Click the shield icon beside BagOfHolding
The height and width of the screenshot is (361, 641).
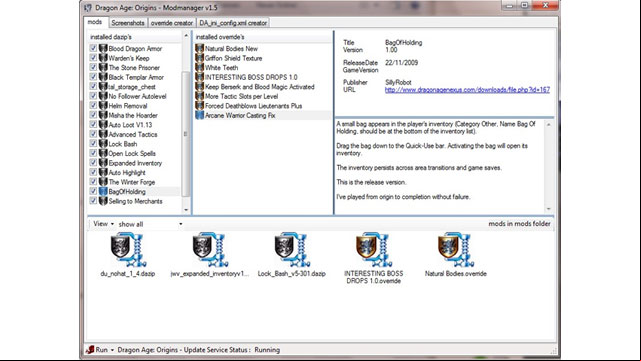pyautogui.click(x=103, y=191)
